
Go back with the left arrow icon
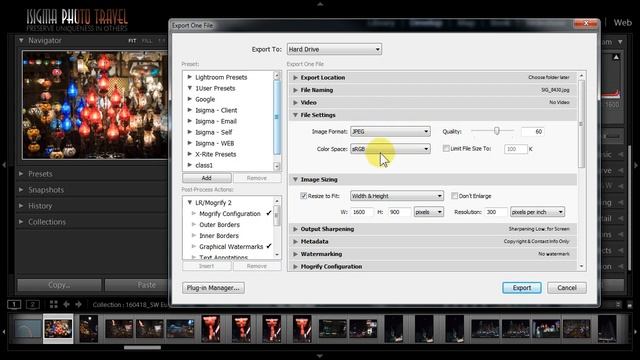pyautogui.click(x=66, y=304)
